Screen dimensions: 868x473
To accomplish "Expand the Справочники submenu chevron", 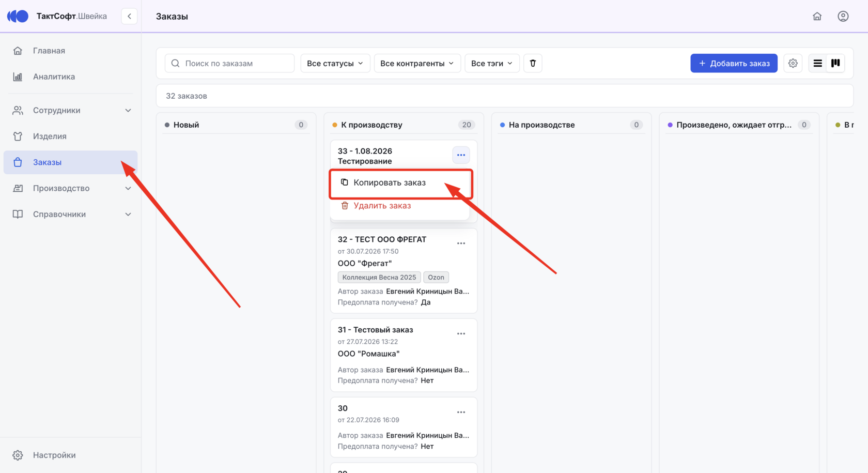I will pyautogui.click(x=128, y=214).
